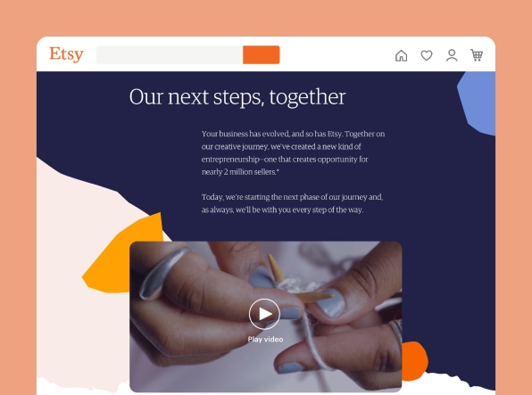Click the knitting needle tip in video
Screen dimensions: 532x395
tap(273, 267)
